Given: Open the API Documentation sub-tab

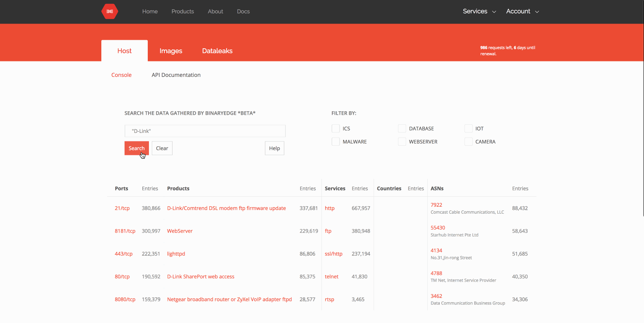Looking at the screenshot, I should point(176,75).
